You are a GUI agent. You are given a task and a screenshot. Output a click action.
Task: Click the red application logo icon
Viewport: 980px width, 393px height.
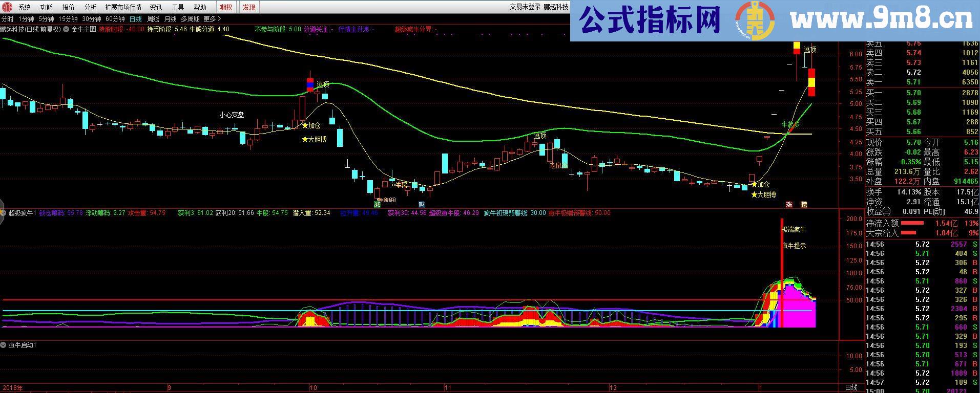point(8,7)
